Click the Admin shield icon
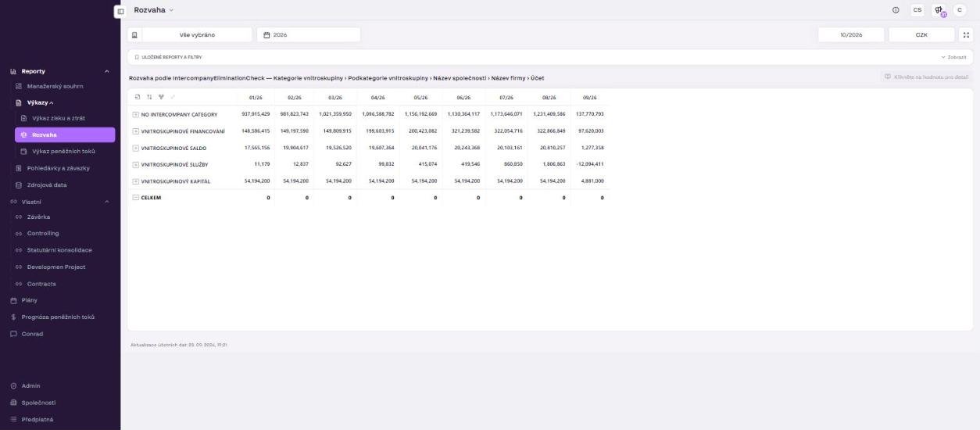The width and height of the screenshot is (980, 430). coord(13,385)
